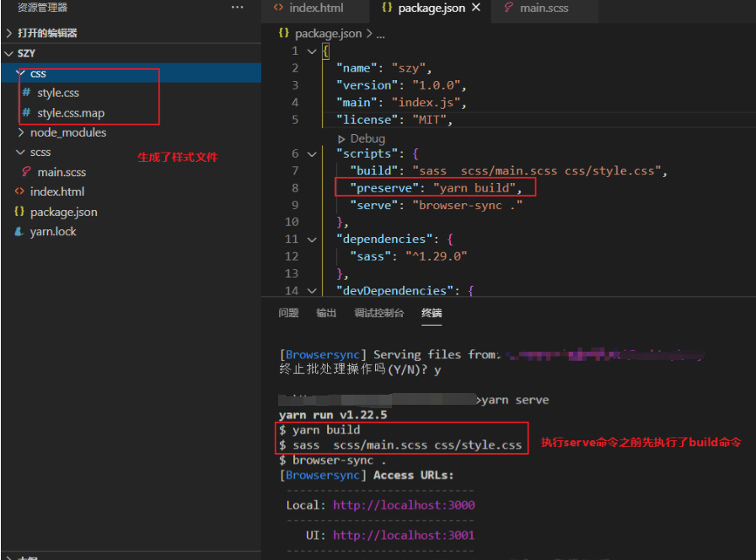The height and width of the screenshot is (560, 756).
Task: Collapse the css folder
Action: [x=21, y=73]
